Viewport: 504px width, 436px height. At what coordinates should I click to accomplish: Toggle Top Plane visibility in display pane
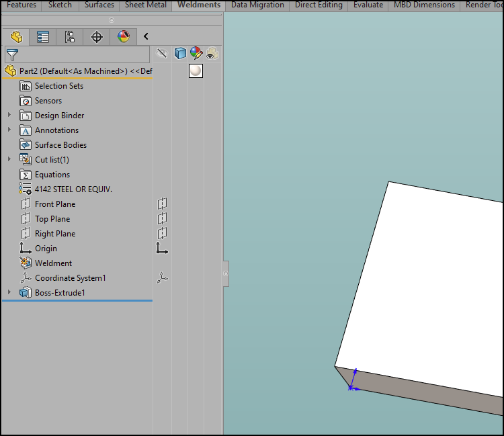click(162, 218)
